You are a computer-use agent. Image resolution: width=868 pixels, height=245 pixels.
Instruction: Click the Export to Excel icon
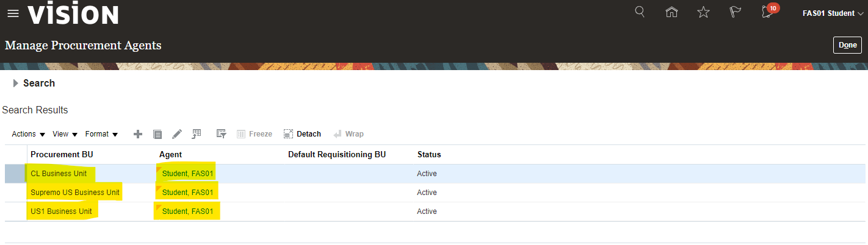197,134
